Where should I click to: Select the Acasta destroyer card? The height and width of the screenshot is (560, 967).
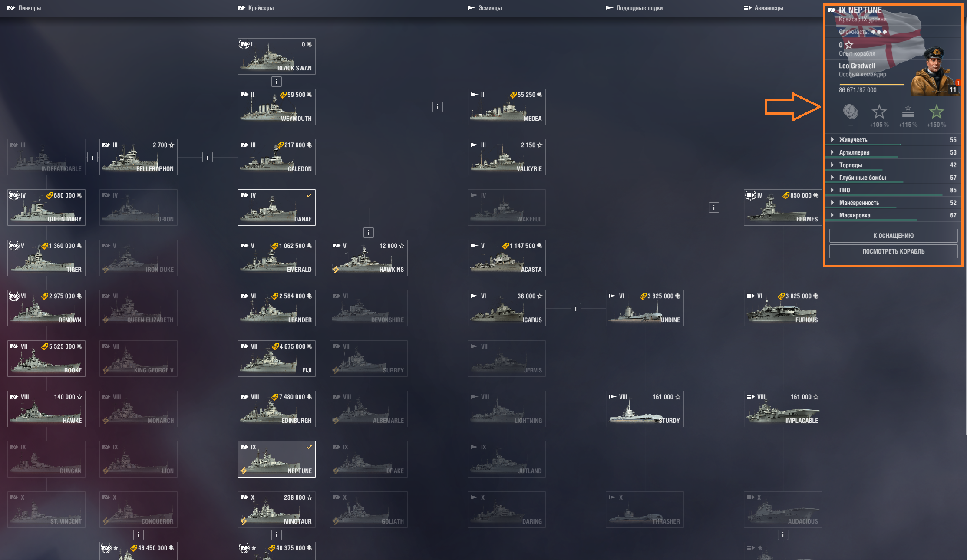coord(507,258)
